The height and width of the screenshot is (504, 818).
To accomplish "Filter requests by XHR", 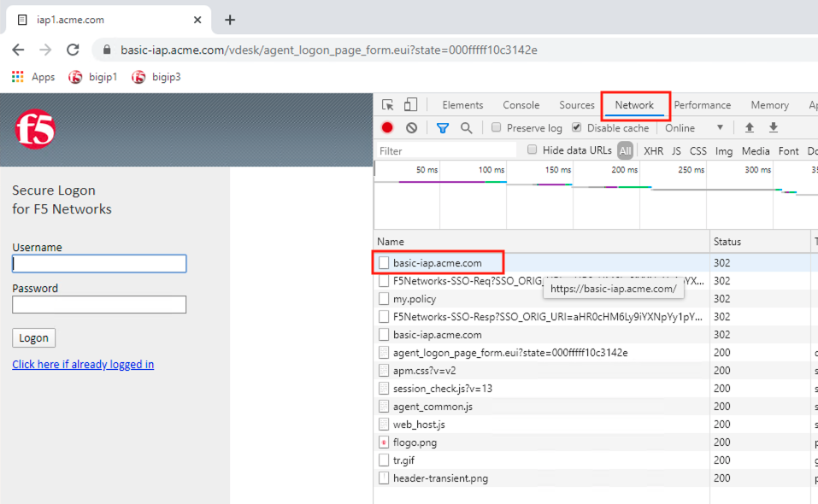I will (653, 150).
